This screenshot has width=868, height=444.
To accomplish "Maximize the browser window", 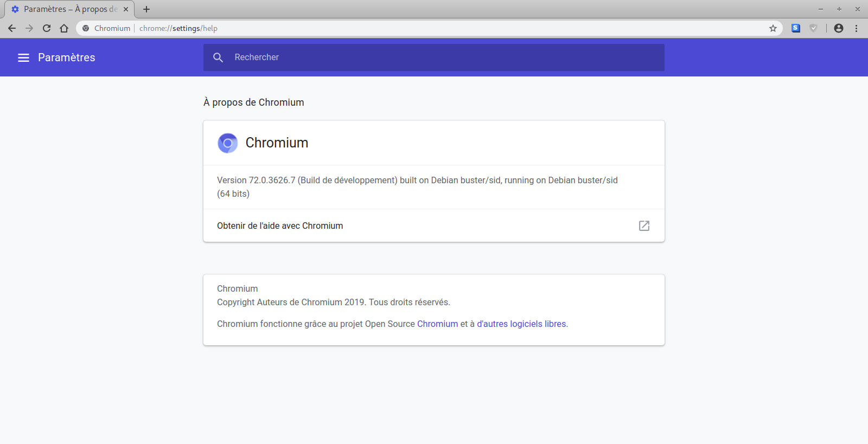I will [x=839, y=9].
